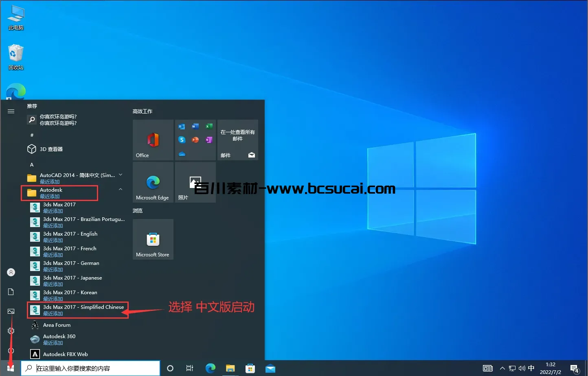Open user account icon in Start sidebar
This screenshot has width=588, height=376.
(11, 272)
